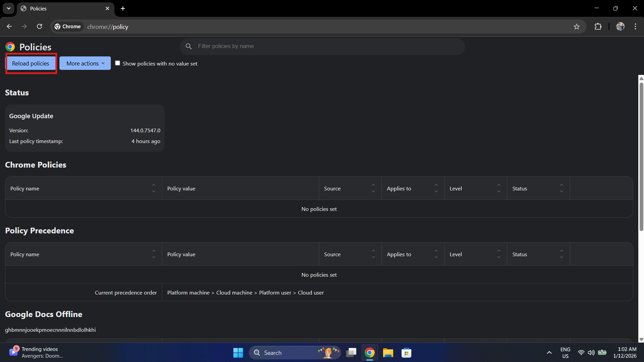Open the Extensions puzzle icon
The image size is (644, 362).
coord(598,27)
